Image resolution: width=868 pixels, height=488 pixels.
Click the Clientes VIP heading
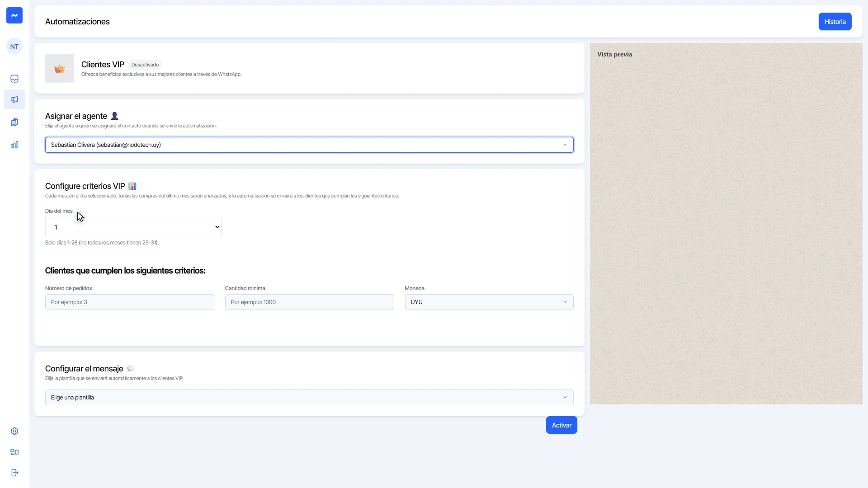103,65
